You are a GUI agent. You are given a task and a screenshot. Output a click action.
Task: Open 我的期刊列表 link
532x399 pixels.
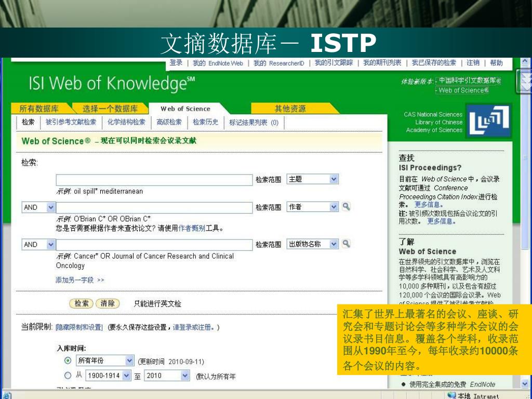coord(382,63)
